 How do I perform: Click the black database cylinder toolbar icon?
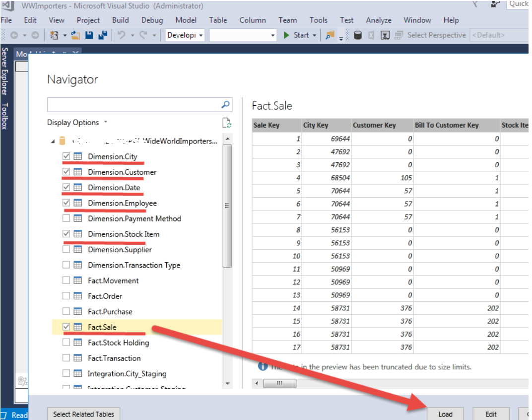(x=357, y=35)
